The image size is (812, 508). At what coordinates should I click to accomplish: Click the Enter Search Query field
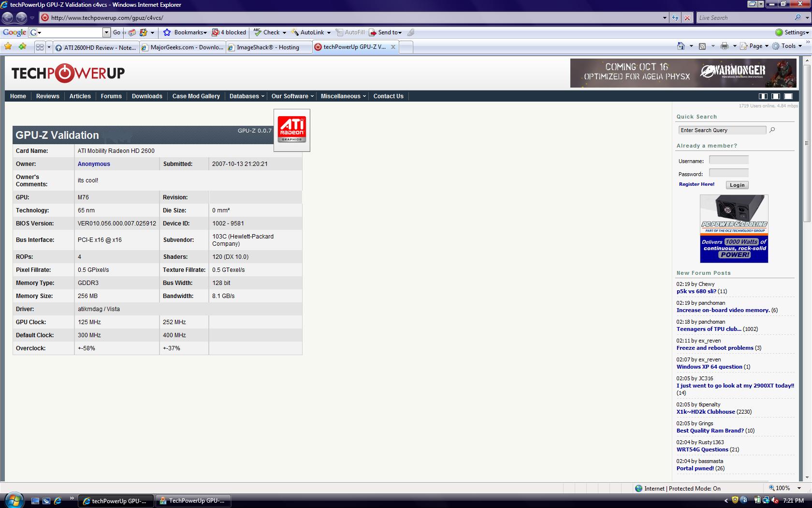point(722,130)
